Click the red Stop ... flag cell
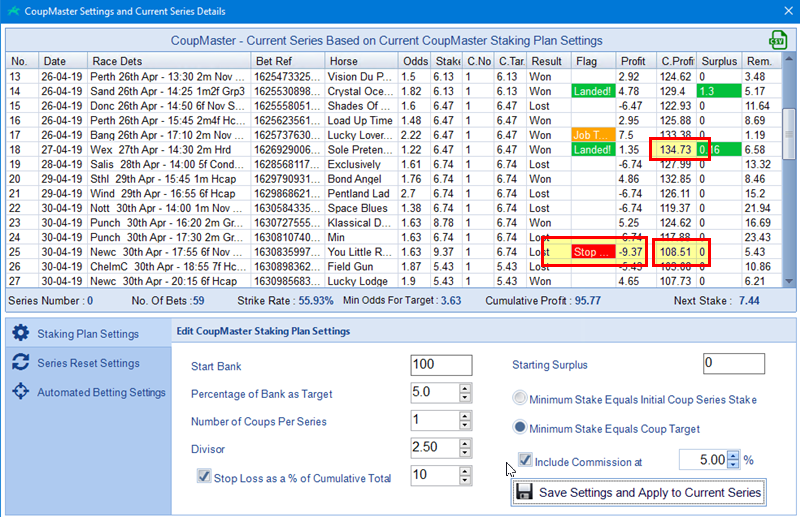 [593, 252]
